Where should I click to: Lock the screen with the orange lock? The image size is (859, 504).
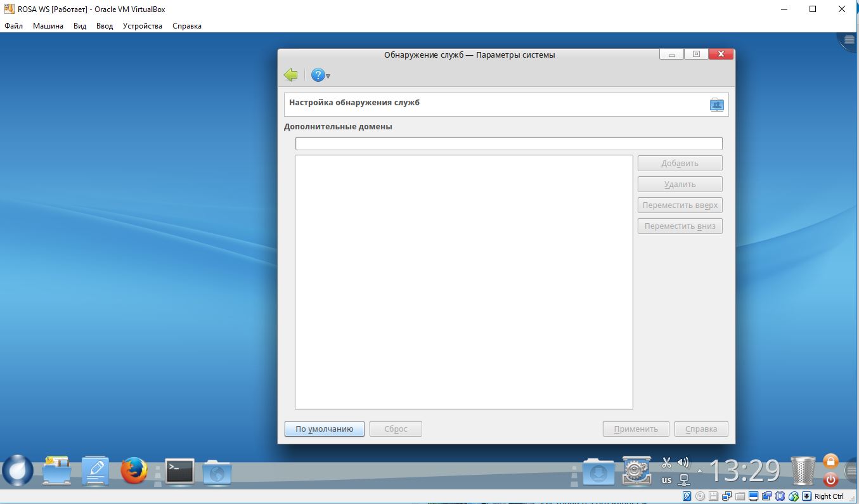click(830, 462)
